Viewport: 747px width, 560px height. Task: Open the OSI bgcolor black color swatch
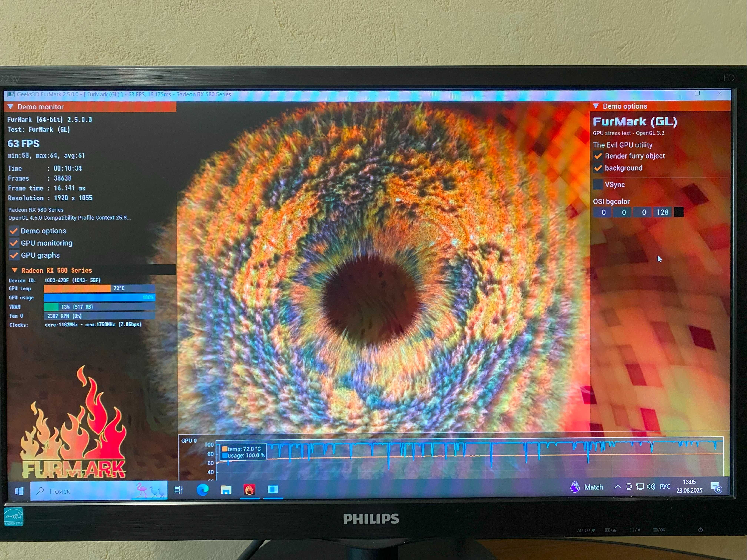pyautogui.click(x=679, y=212)
